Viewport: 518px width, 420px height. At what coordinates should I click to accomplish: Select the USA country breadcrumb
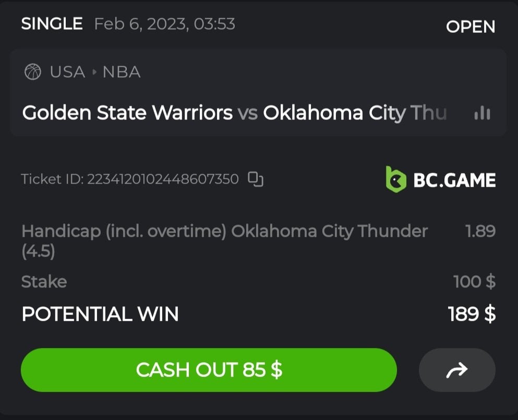click(67, 72)
